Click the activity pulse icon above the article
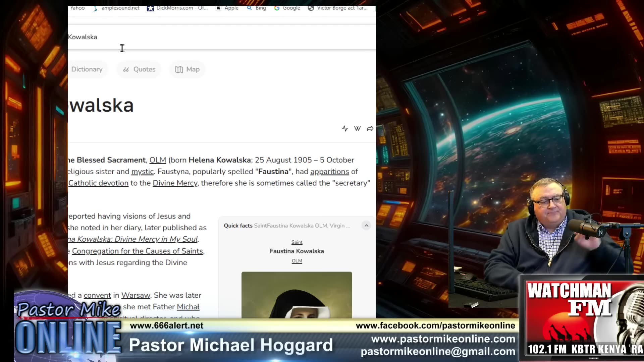 pyautogui.click(x=345, y=129)
